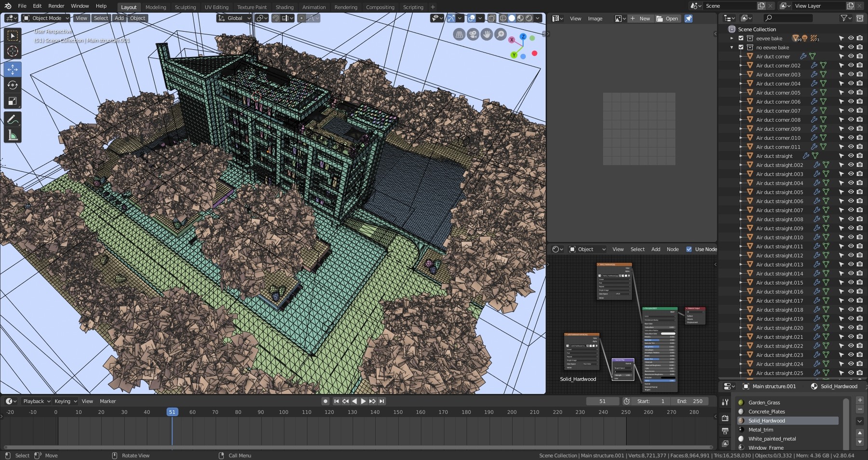The height and width of the screenshot is (460, 868).
Task: Open the Object Mode dropdown
Action: (46, 18)
